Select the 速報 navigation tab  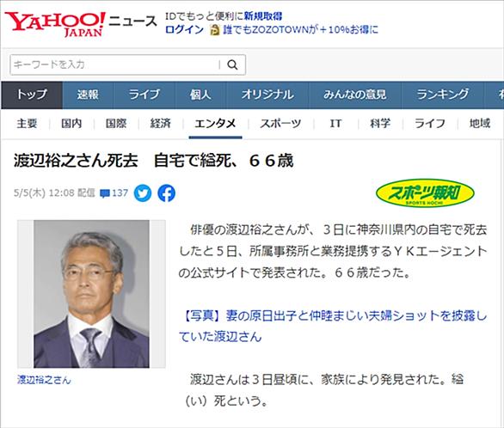click(x=88, y=95)
